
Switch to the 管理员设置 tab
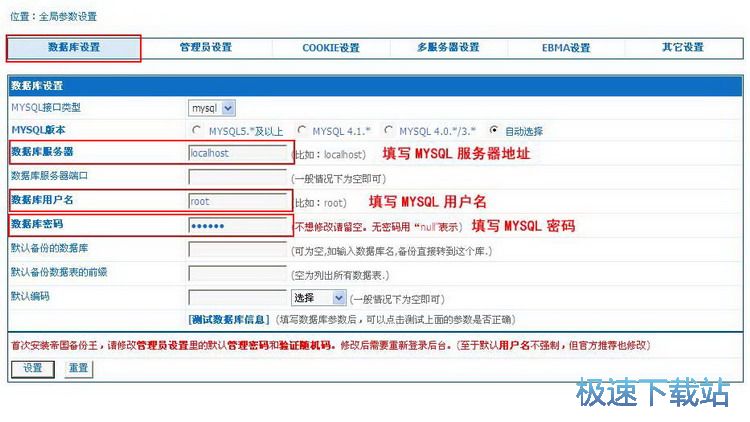[206, 47]
